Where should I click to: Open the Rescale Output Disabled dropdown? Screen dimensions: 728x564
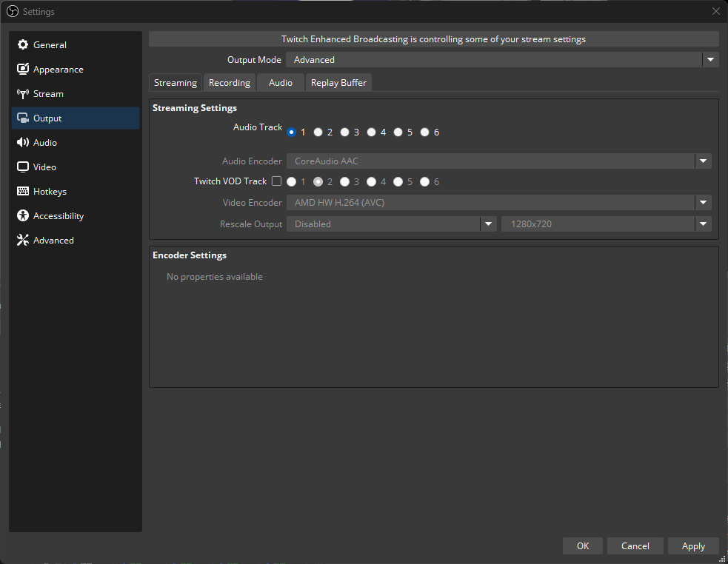(x=391, y=224)
